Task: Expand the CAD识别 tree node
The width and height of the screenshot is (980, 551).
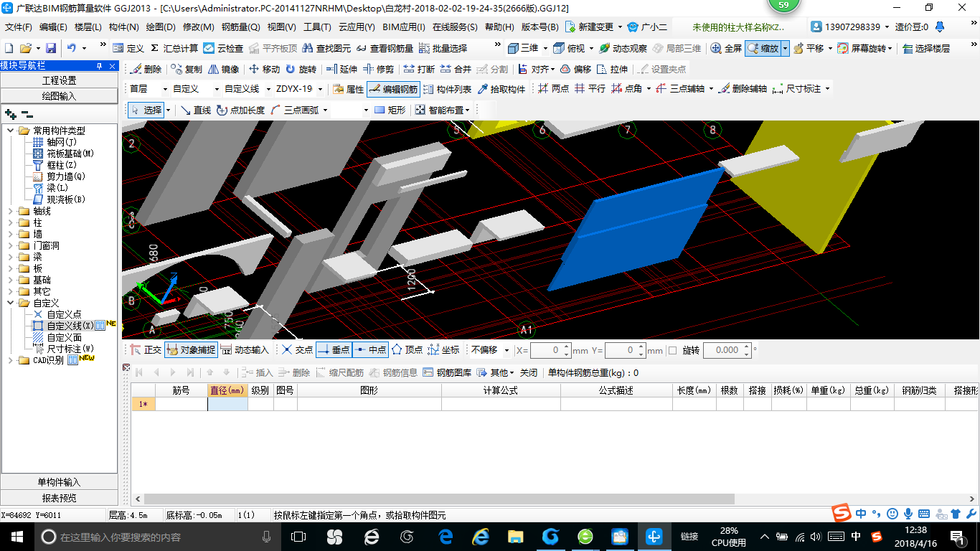Action: (x=11, y=360)
